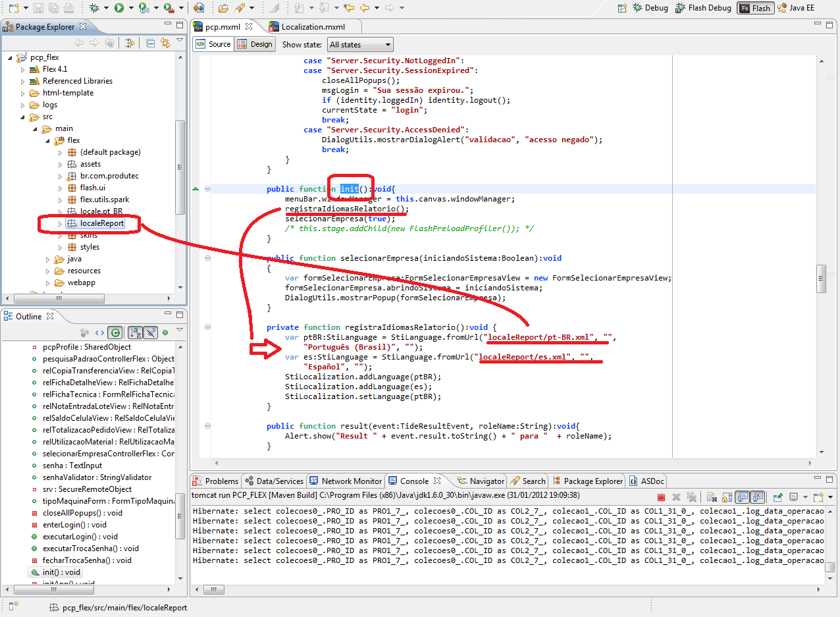Viewport: 840px width, 617px height.
Task: Switch to the Data/Services tab
Action: click(x=275, y=481)
